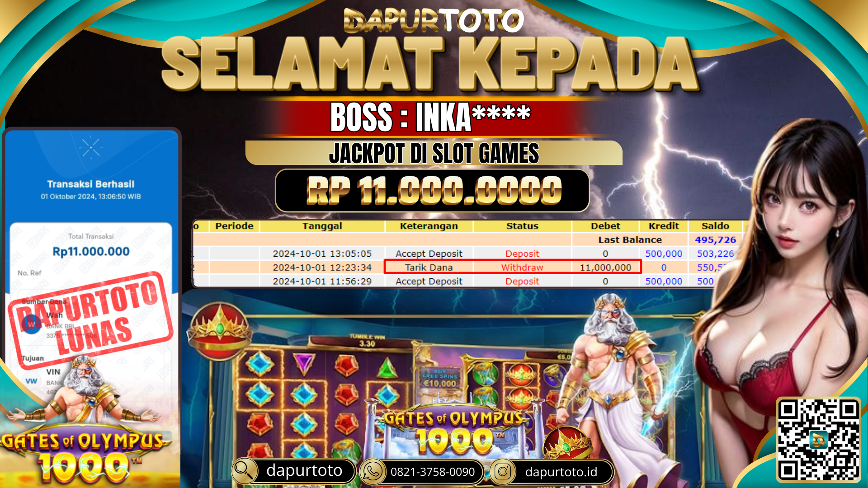
Task: Click the Instagram camera icon
Action: 502,472
